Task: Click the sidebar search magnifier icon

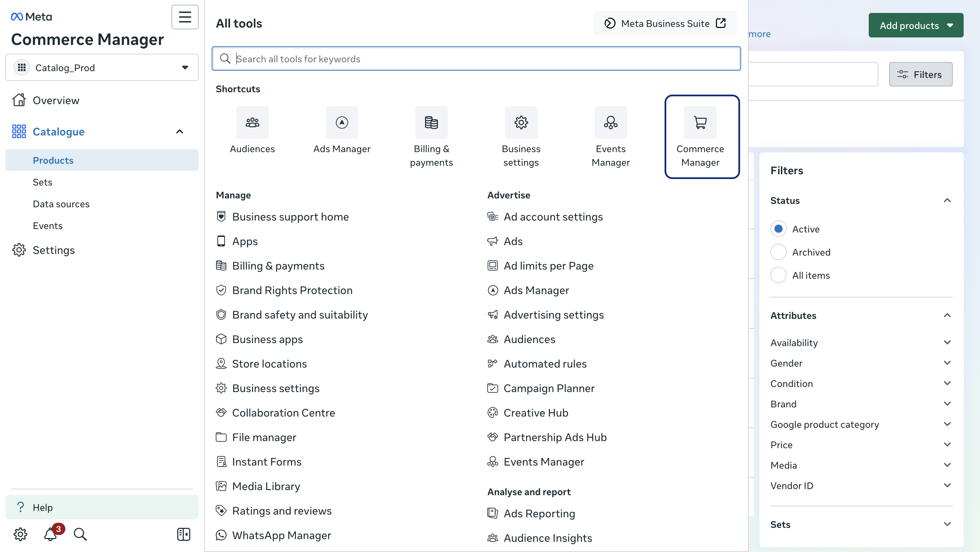Action: pos(80,534)
